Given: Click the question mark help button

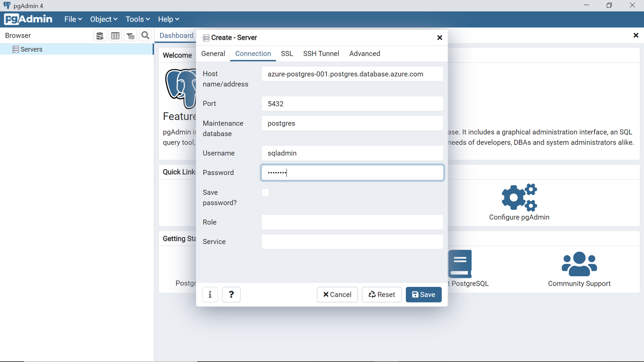Looking at the screenshot, I should (231, 294).
